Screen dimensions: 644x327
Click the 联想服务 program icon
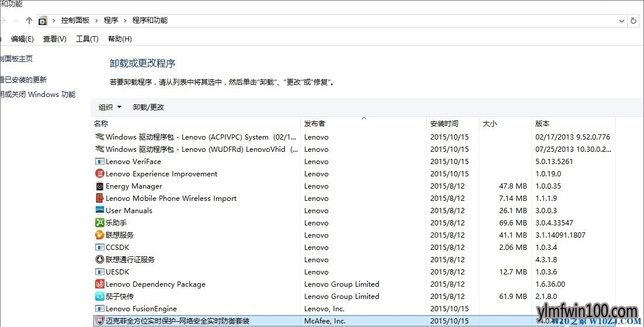coord(99,235)
